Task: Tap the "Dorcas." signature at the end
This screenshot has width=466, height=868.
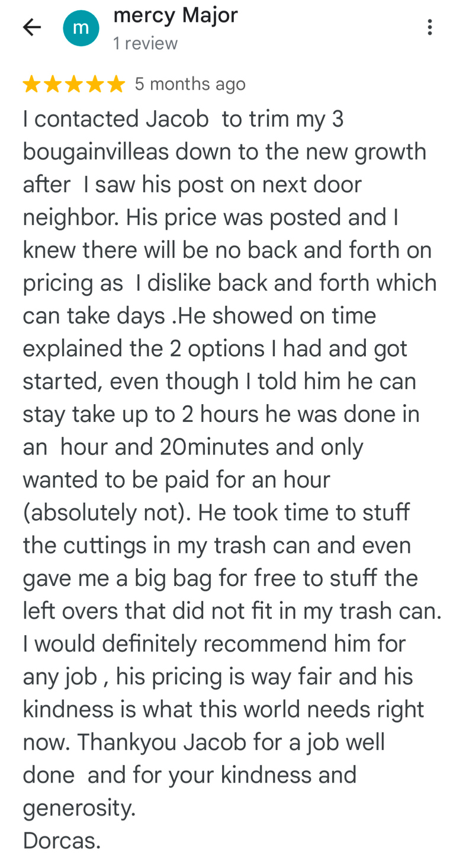Action: [62, 840]
